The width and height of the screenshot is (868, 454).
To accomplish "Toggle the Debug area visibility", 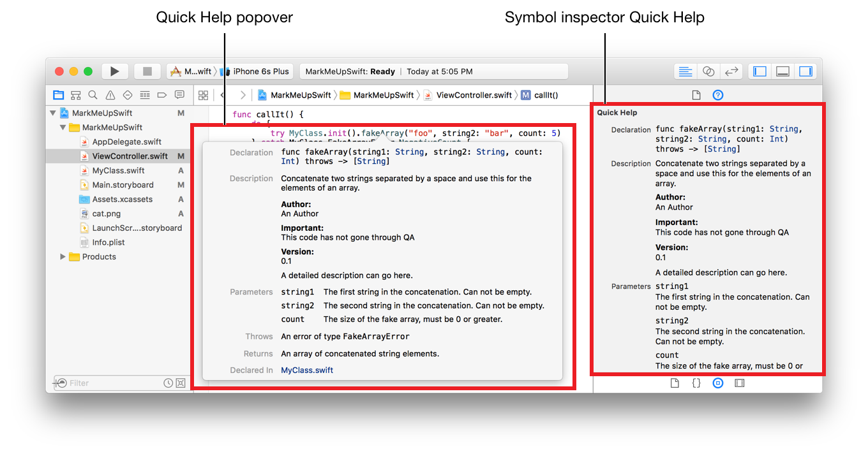I will coord(782,71).
